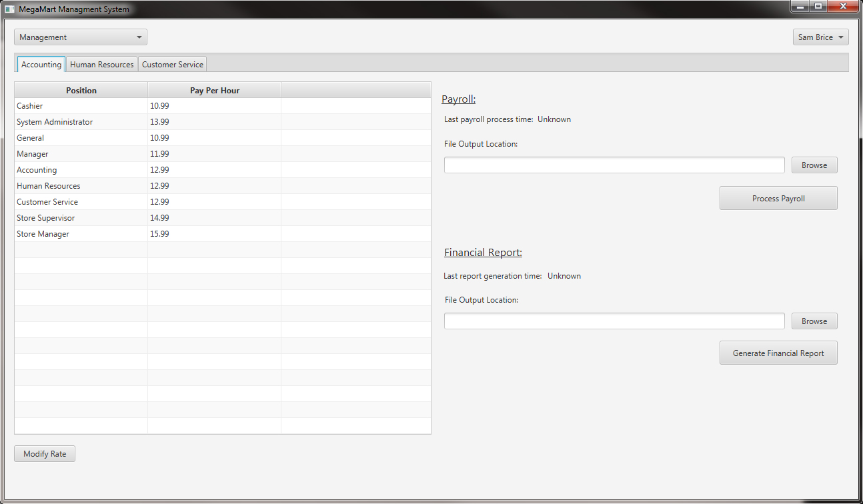Browse for financial report output location
Viewport: 863px width, 504px height.
click(814, 321)
